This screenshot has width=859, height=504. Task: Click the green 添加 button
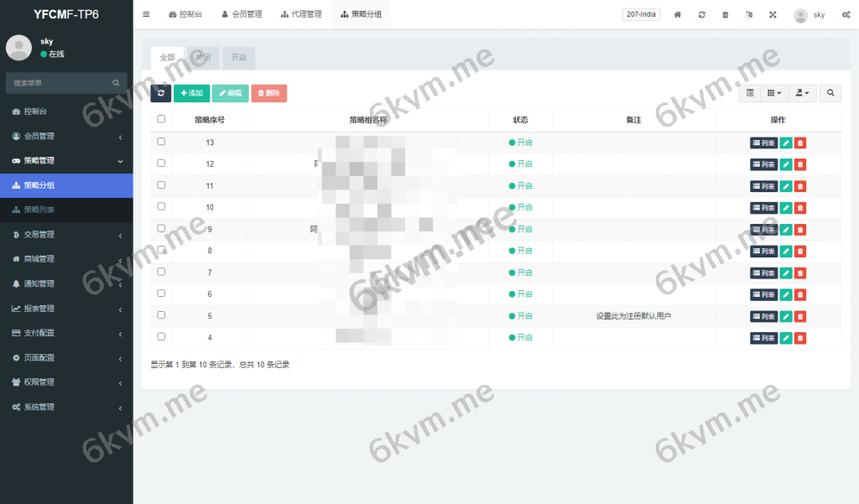click(191, 93)
